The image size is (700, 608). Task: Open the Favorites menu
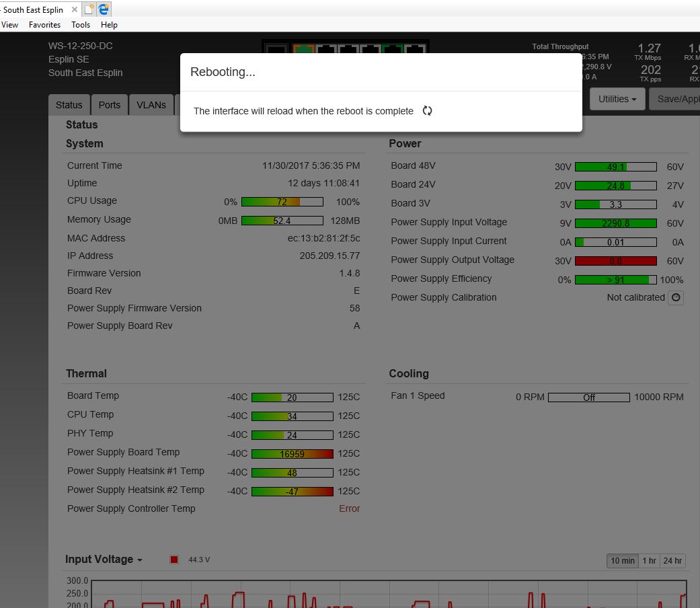(44, 25)
